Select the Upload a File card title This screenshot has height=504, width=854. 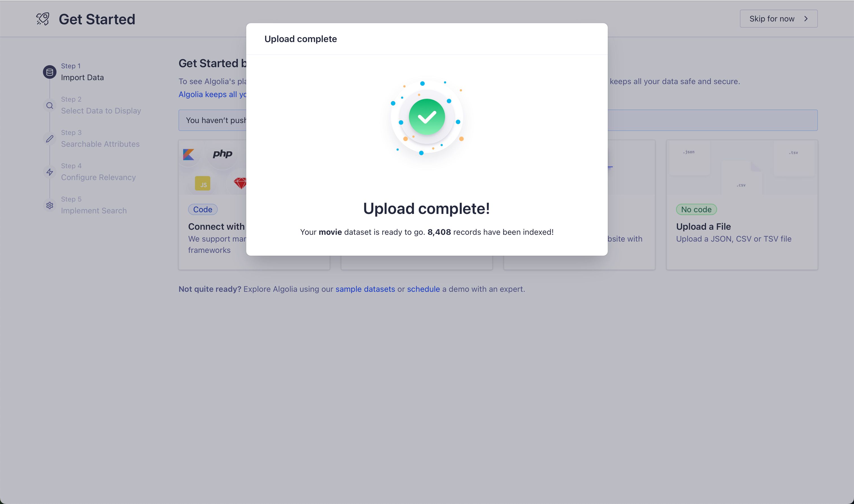click(x=703, y=227)
